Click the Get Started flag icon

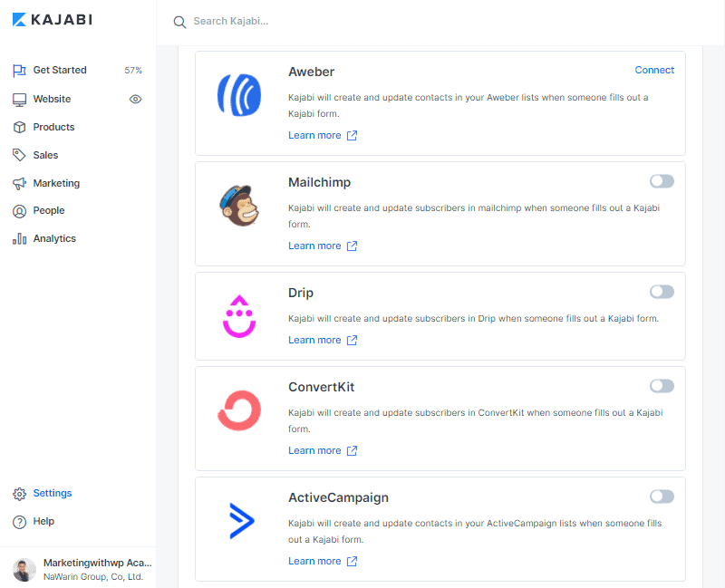coord(19,71)
